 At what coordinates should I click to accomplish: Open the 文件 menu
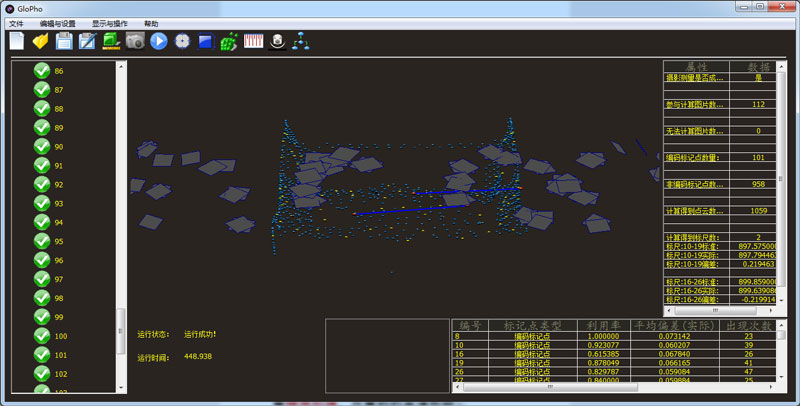[x=16, y=22]
